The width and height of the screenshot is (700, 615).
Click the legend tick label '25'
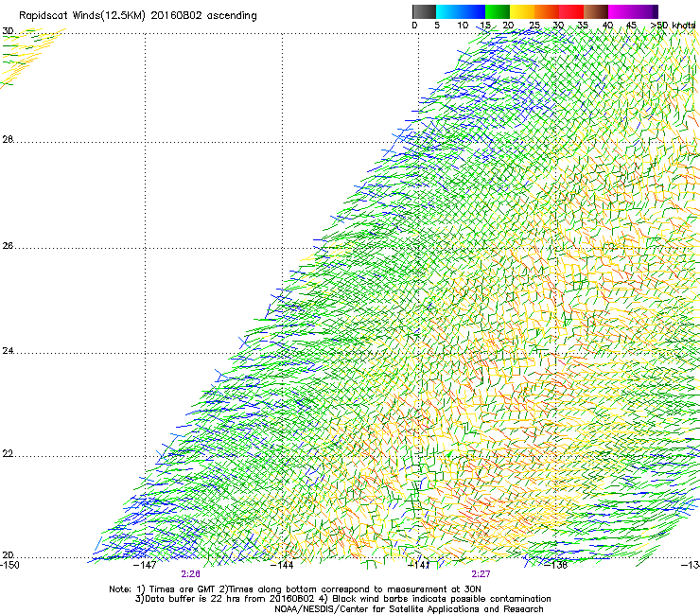point(534,26)
